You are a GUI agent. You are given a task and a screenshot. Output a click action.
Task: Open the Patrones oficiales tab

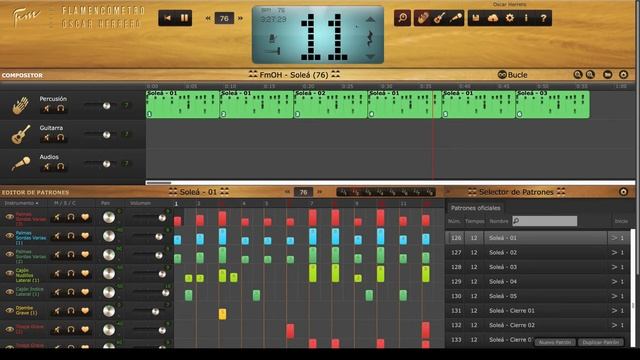(475, 208)
